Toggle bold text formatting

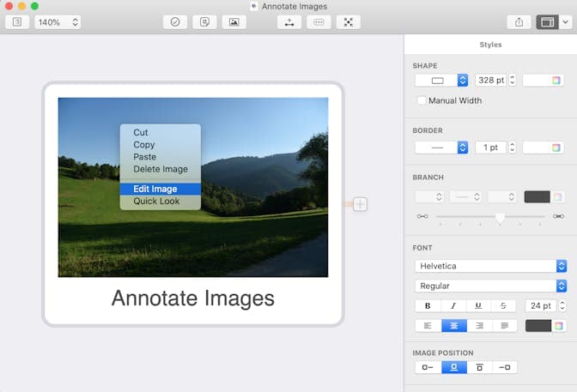(428, 306)
